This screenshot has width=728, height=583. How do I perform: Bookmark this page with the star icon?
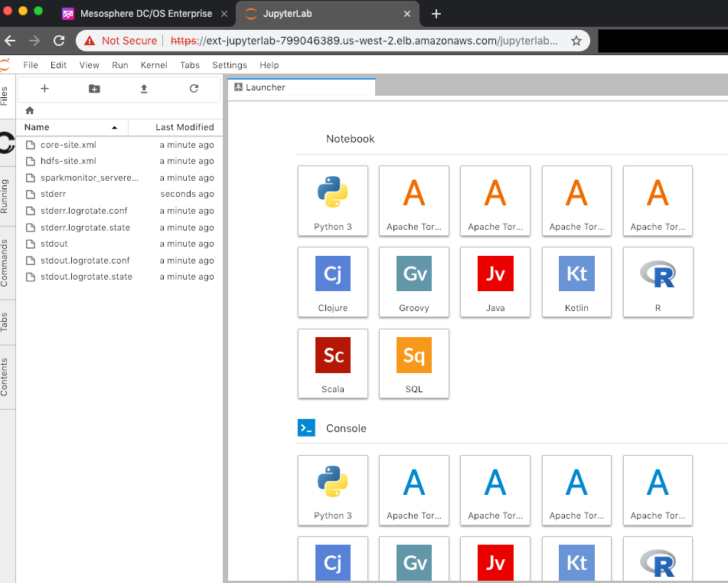pos(576,41)
